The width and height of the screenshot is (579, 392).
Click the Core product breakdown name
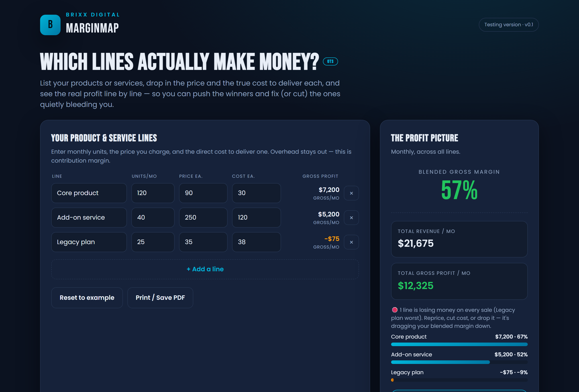click(x=409, y=337)
